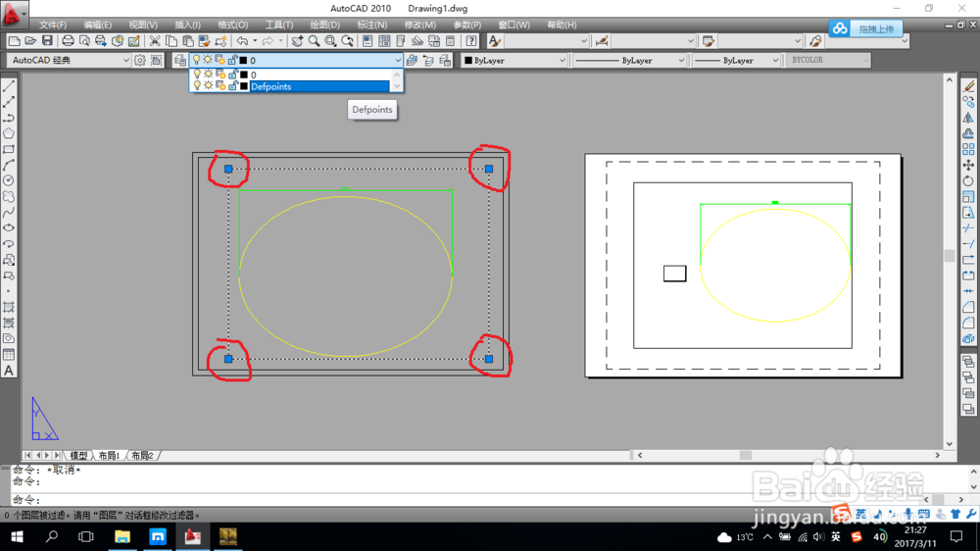980x551 pixels.
Task: Switch to the 模型 model tab
Action: [78, 455]
